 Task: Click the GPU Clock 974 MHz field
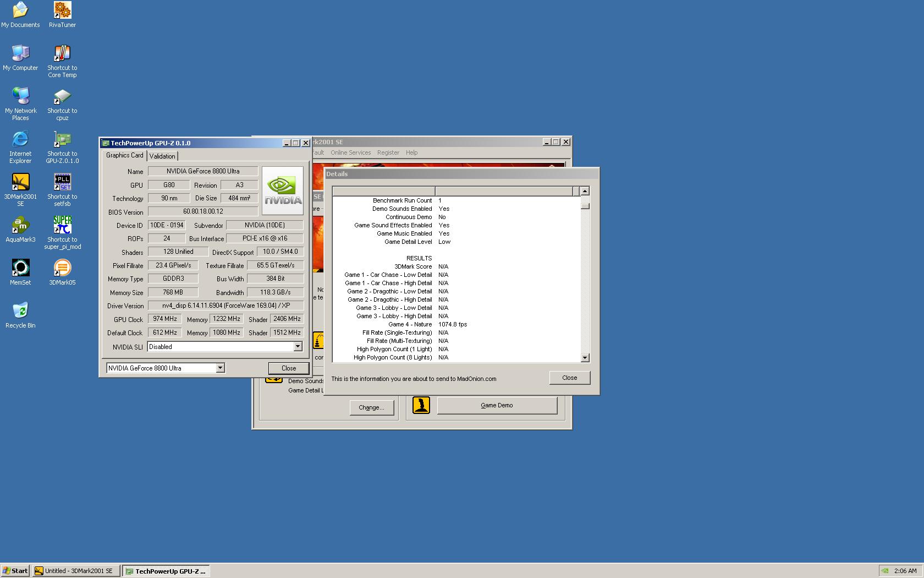165,319
